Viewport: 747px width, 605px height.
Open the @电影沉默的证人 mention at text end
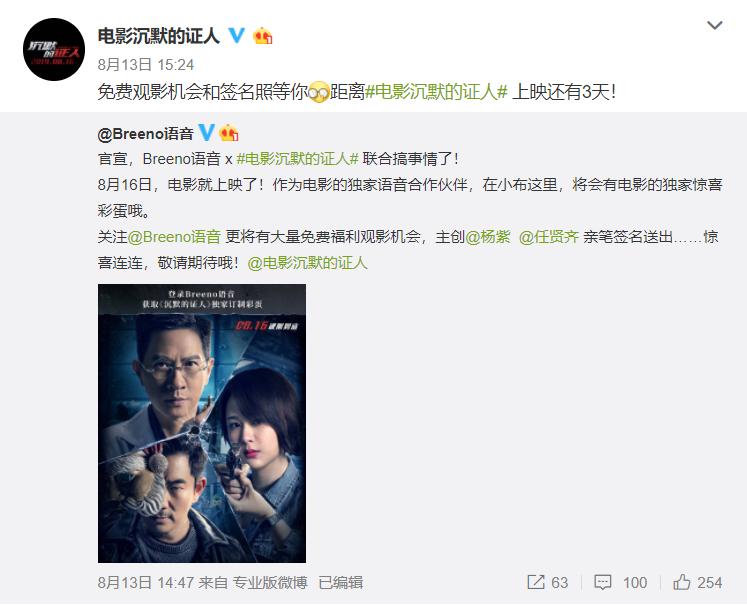(307, 262)
